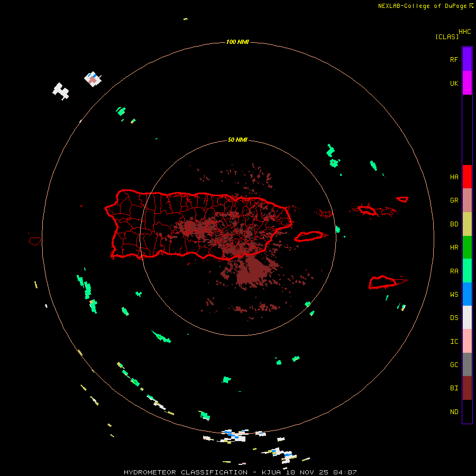Click the 50 NMI range ring label
The width and height of the screenshot is (476, 476).
pos(237,140)
